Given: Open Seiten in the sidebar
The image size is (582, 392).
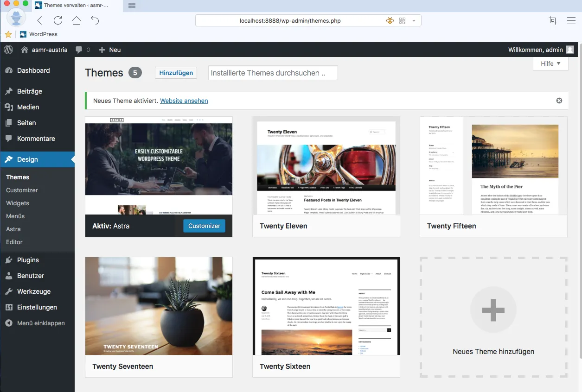Looking at the screenshot, I should tap(37, 123).
